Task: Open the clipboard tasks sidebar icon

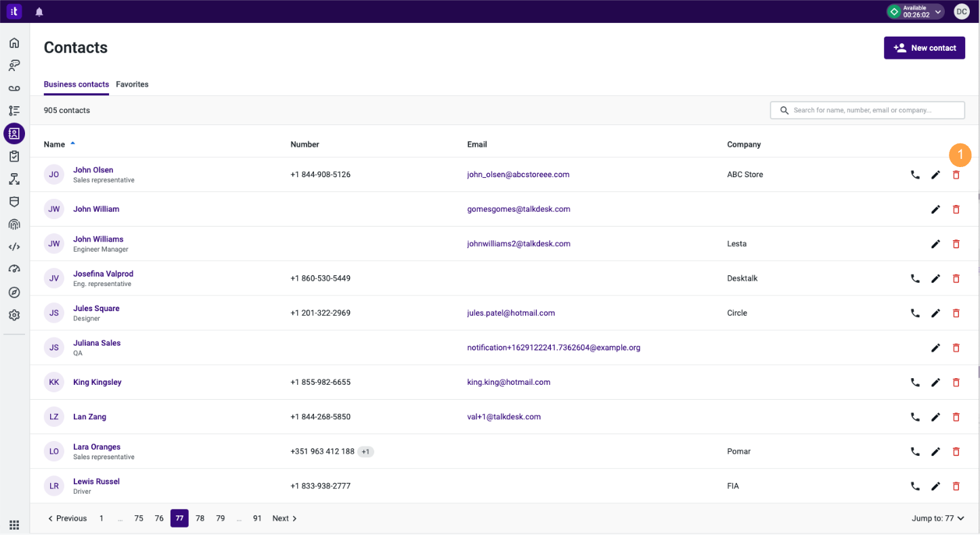Action: [14, 156]
